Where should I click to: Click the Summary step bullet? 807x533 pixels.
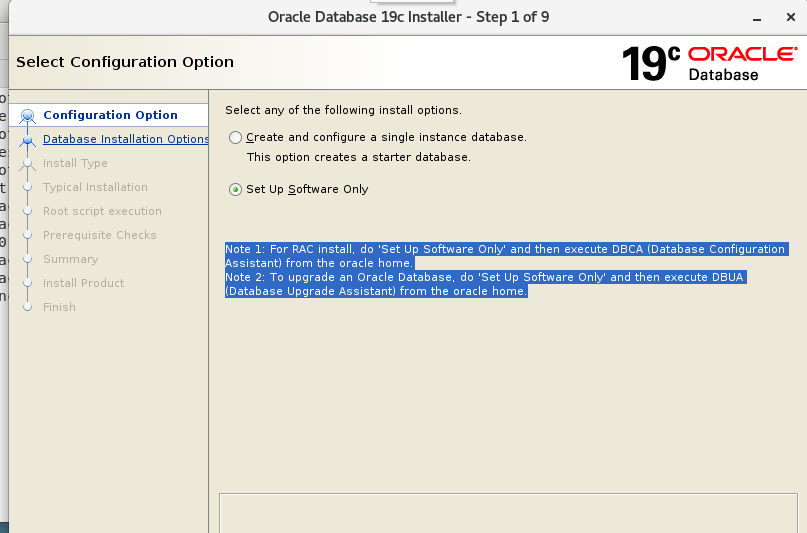[x=28, y=259]
